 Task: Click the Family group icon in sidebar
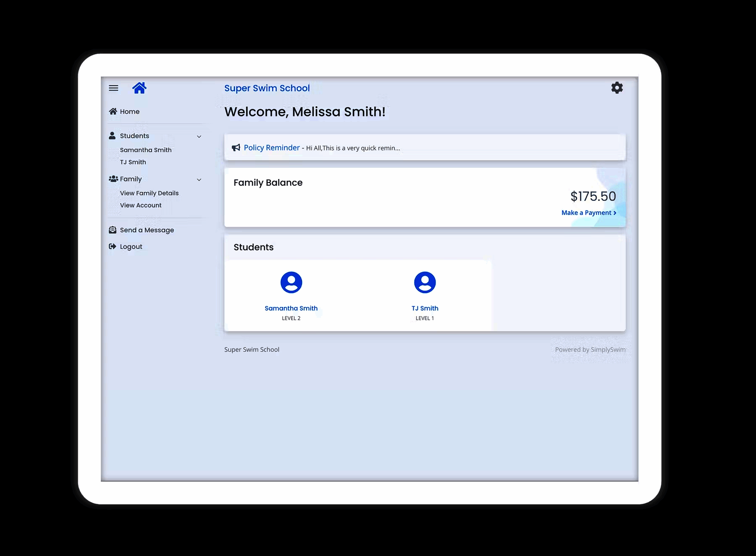112,179
